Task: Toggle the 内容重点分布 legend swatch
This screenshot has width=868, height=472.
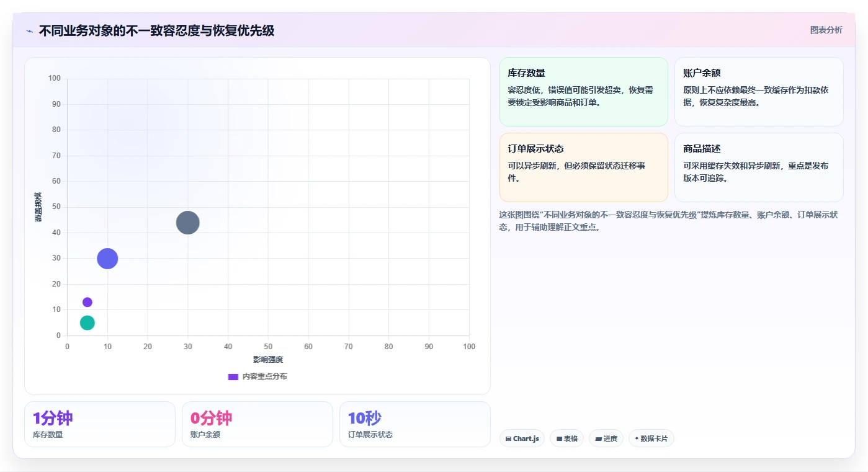Action: click(x=233, y=376)
